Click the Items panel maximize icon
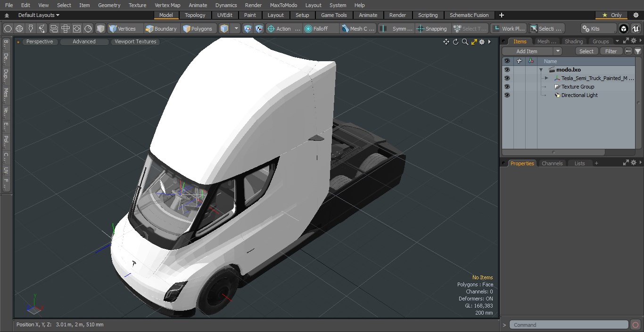Image resolution: width=644 pixels, height=332 pixels. pyautogui.click(x=627, y=41)
